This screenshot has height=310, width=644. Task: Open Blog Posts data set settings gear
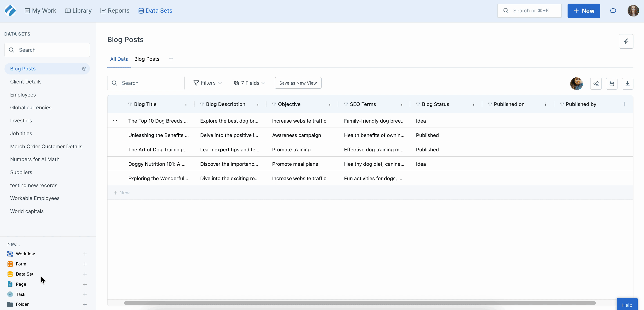pos(84,69)
